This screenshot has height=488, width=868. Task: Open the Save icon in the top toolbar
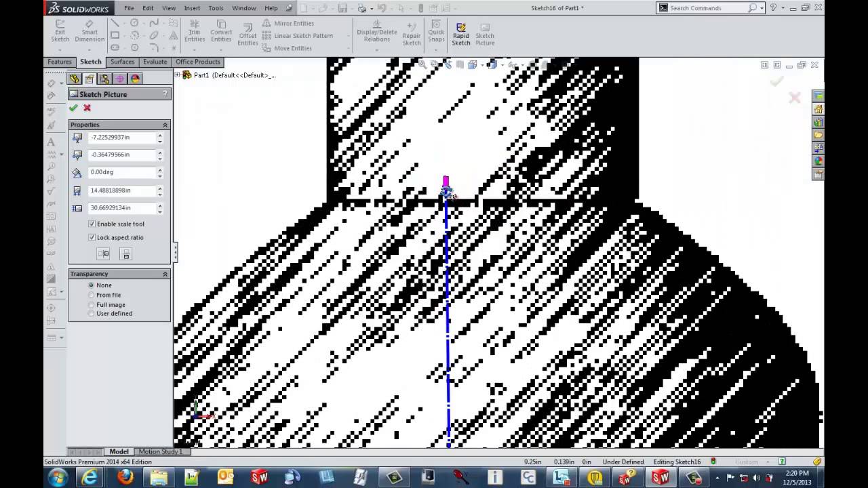(x=342, y=8)
